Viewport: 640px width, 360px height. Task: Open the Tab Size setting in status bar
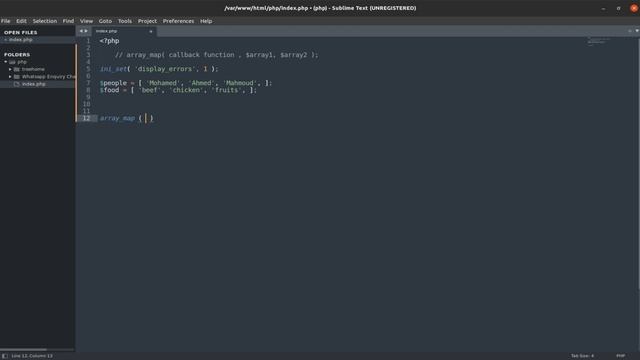tap(582, 356)
